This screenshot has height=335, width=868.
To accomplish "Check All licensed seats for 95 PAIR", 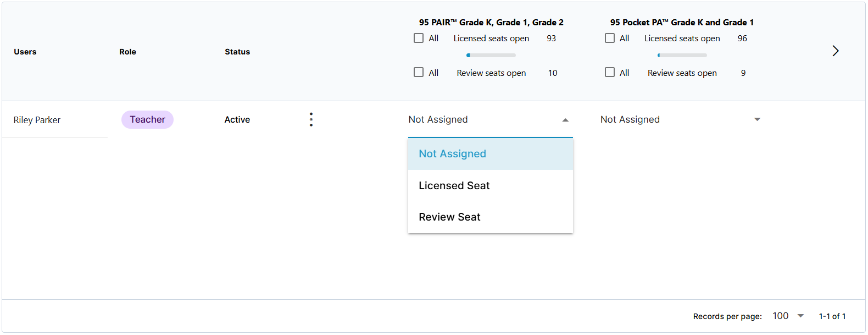I will point(419,38).
